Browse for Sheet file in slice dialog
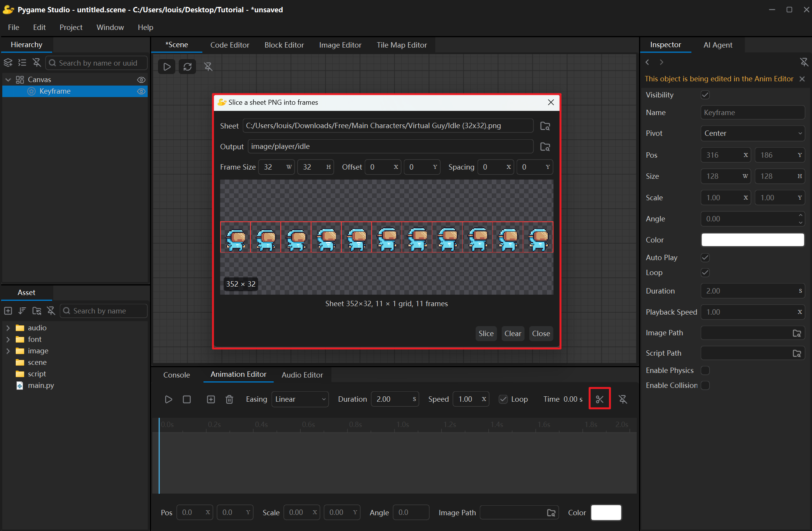Image resolution: width=812 pixels, height=531 pixels. (x=545, y=126)
